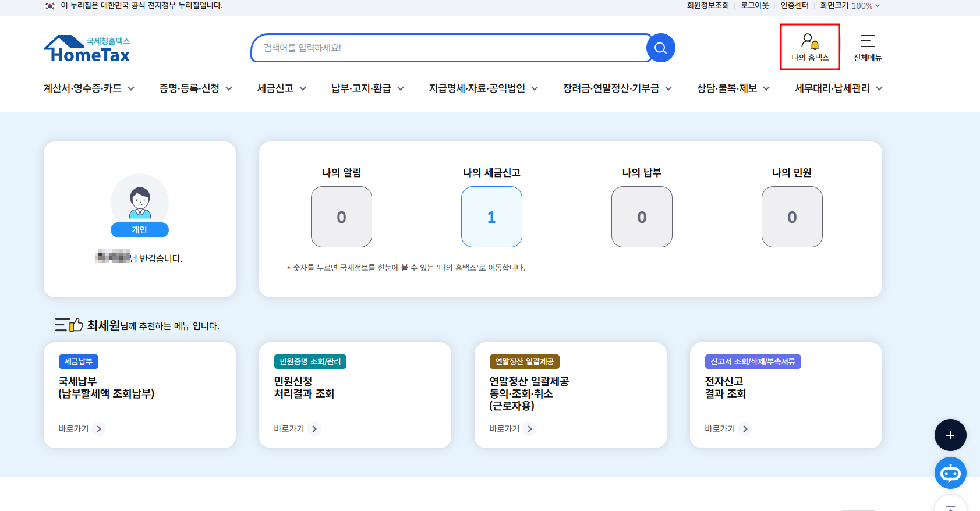Open the 전체메뉴 hamburger icon
Viewport: 980px width, 511px height.
coord(868,47)
